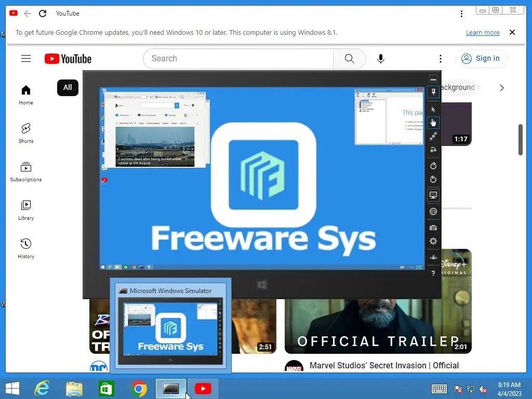Select mouse mode arrow in simulator
Screen dimensions: 532x399
[x=433, y=109]
